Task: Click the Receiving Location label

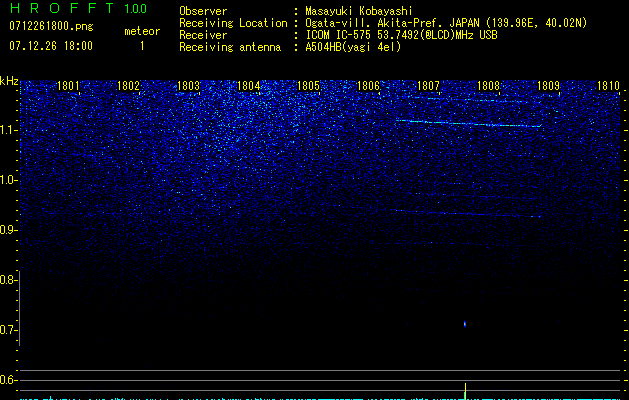Action: (233, 23)
